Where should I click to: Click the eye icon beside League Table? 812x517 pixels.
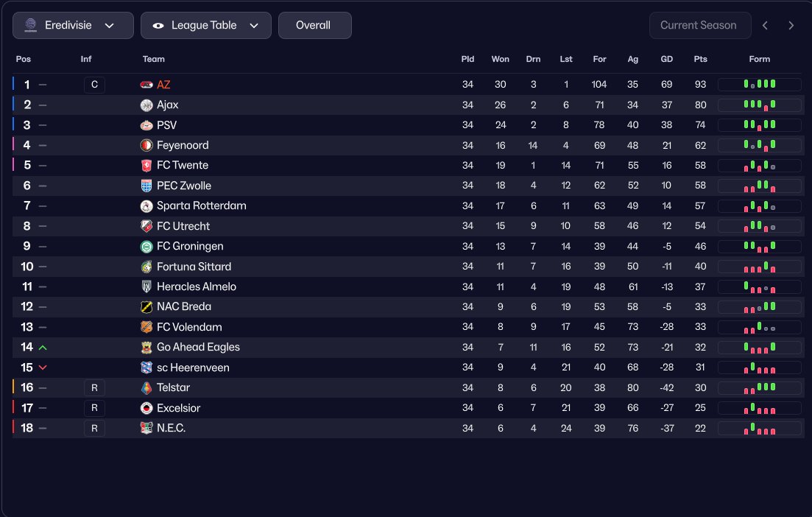[158, 25]
